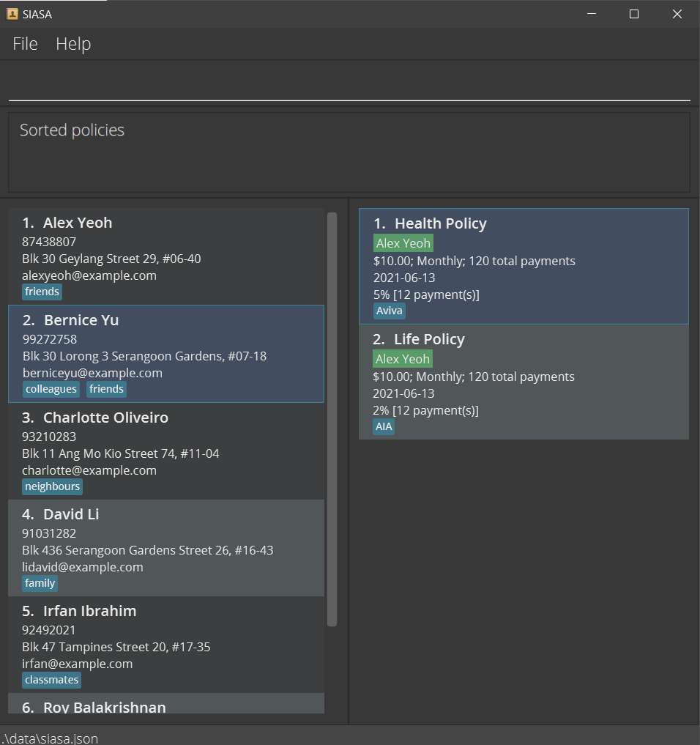The image size is (700, 745).
Task: Click address Blk 436 Serangoon Gardens Street 26
Action: (148, 550)
